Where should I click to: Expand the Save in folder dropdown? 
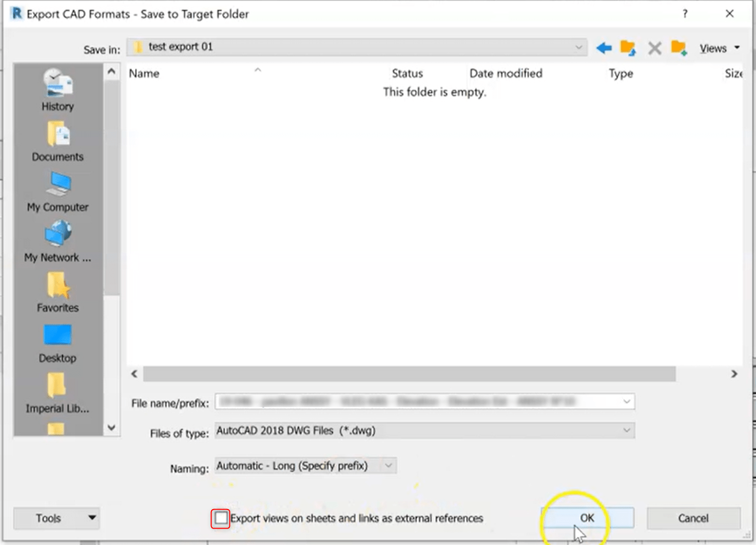578,47
